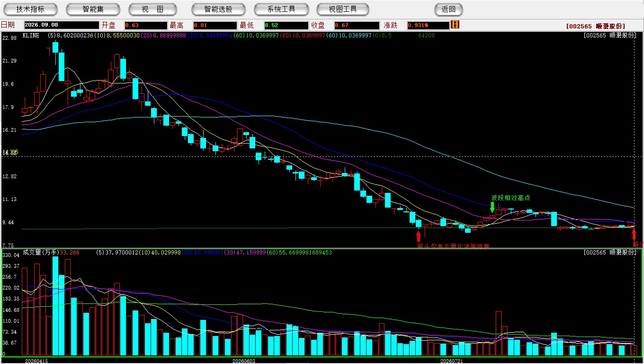Click the green 波段相对高点 arrow marker
Image resolution: width=644 pixels, height=364 pixels.
pos(492,207)
